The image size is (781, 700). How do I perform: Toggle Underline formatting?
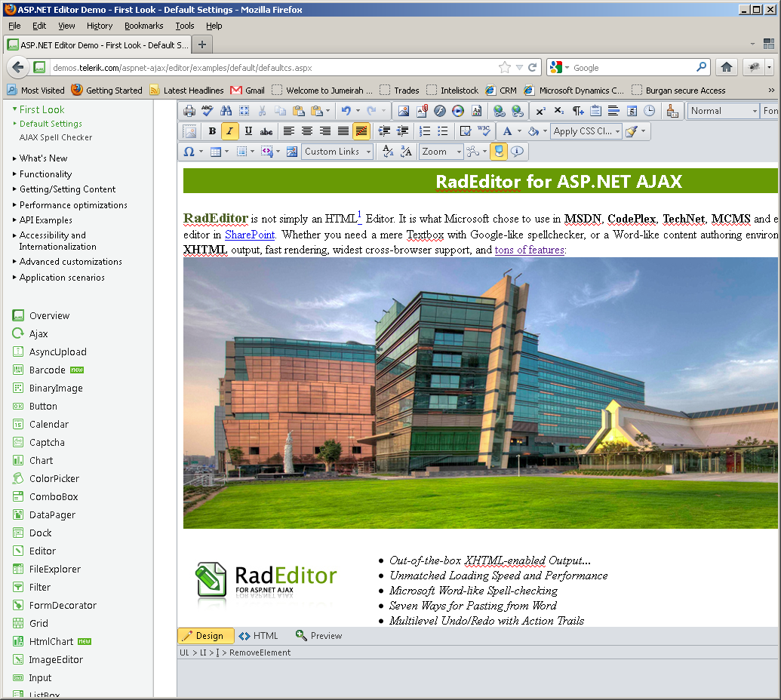point(248,131)
